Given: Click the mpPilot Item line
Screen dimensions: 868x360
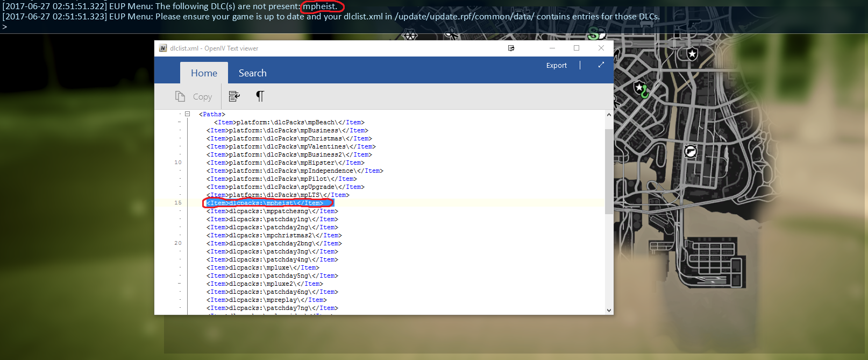Looking at the screenshot, I should click(282, 179).
